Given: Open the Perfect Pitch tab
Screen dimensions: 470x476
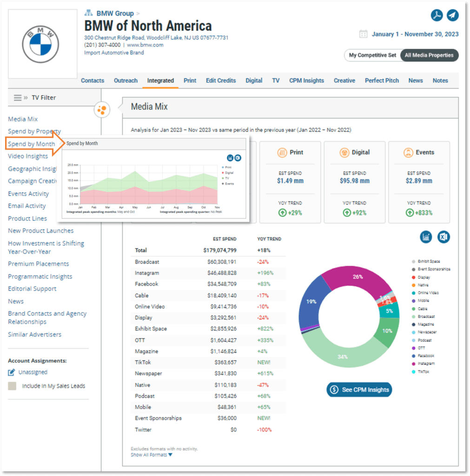Looking at the screenshot, I should (382, 80).
